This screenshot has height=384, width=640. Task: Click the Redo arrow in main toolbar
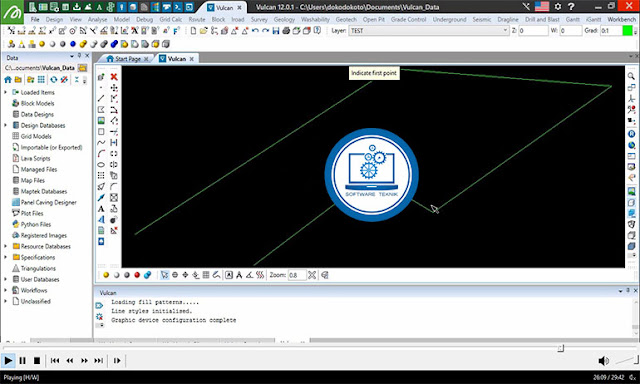pyautogui.click(x=265, y=31)
